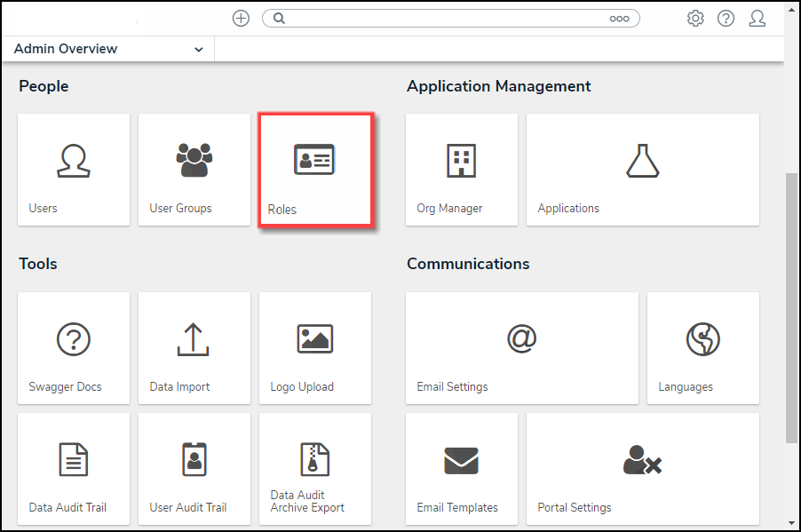Open the Logo Upload tile
This screenshot has width=801, height=532.
coord(315,348)
